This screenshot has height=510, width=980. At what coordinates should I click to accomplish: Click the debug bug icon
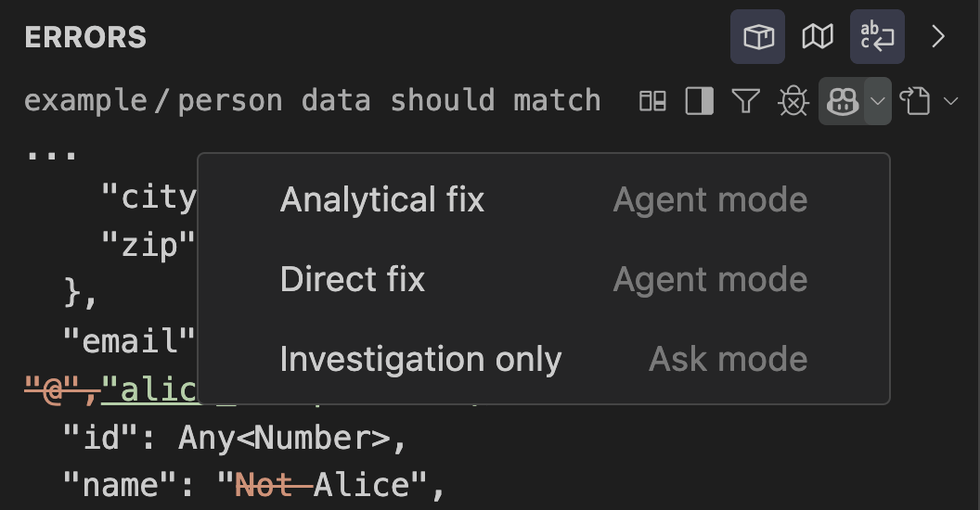point(792,100)
